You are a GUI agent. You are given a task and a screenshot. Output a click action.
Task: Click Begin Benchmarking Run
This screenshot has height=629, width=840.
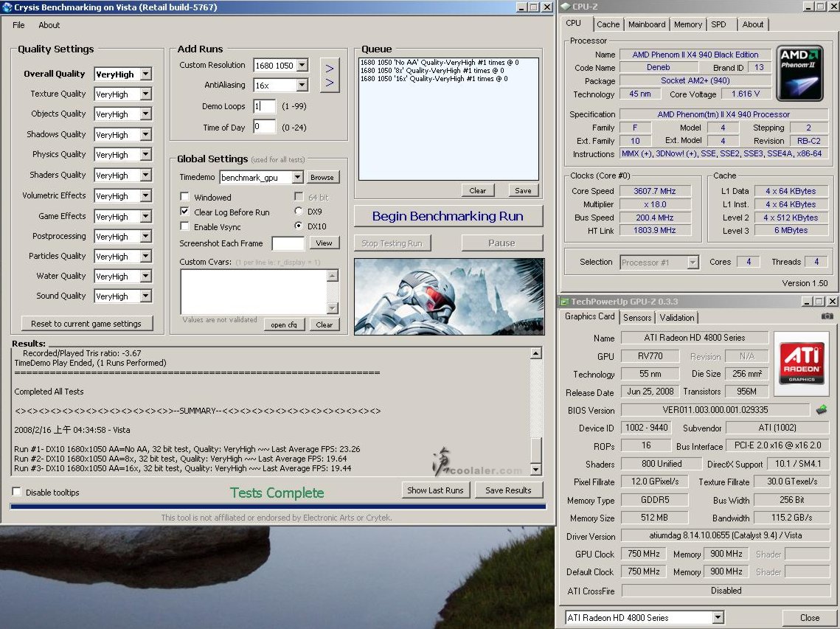(x=448, y=216)
